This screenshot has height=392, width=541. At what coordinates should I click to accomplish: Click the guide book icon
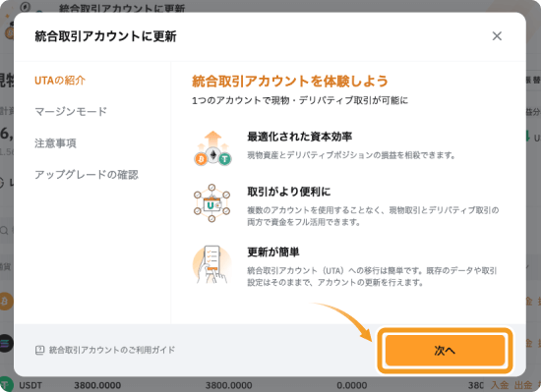coord(40,351)
